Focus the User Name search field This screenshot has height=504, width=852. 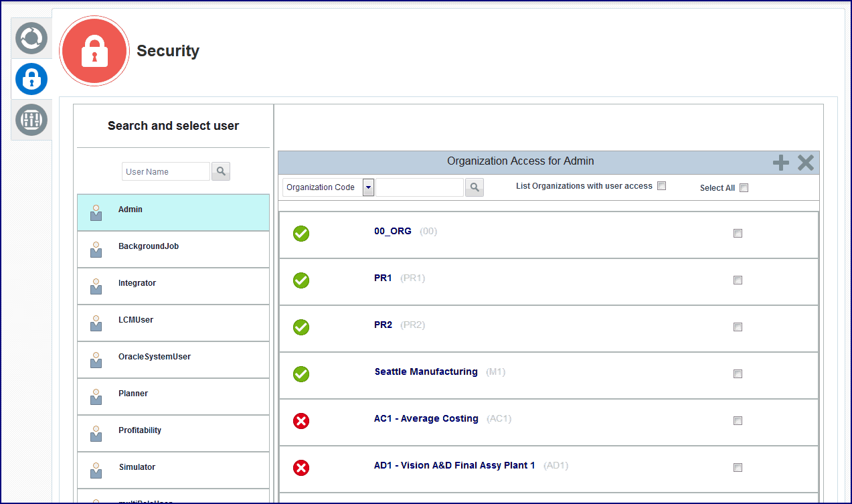[166, 171]
